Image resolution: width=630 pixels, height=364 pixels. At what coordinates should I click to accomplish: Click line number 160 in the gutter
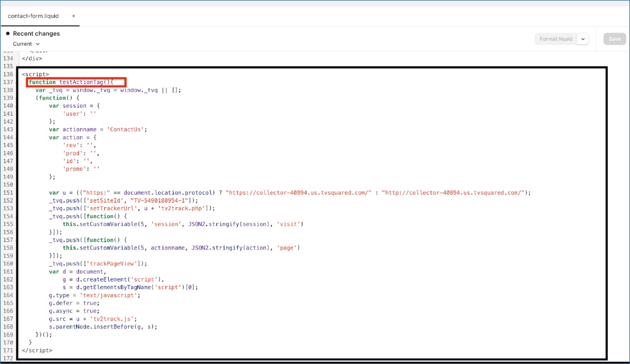(x=8, y=264)
